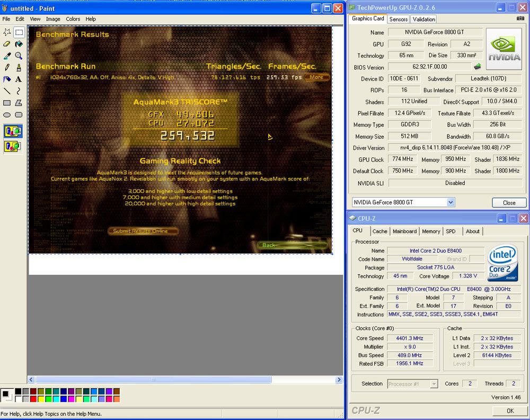Pick the bright red color swatch
Screen dimensions: 530x420
[x=33, y=399]
